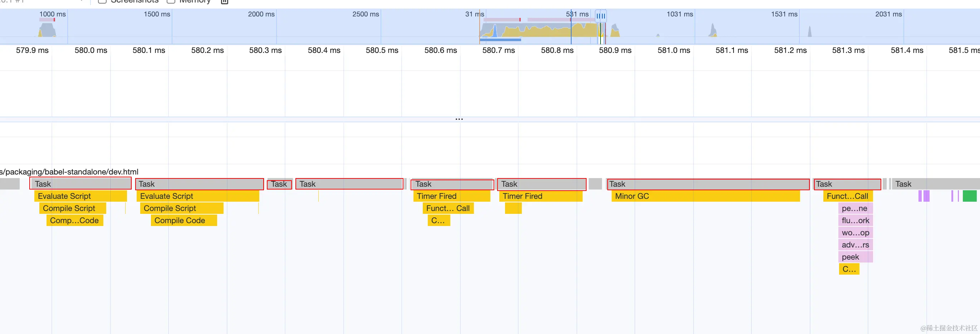
Task: Click the yellow C… entry beneath peek
Action: [849, 269]
